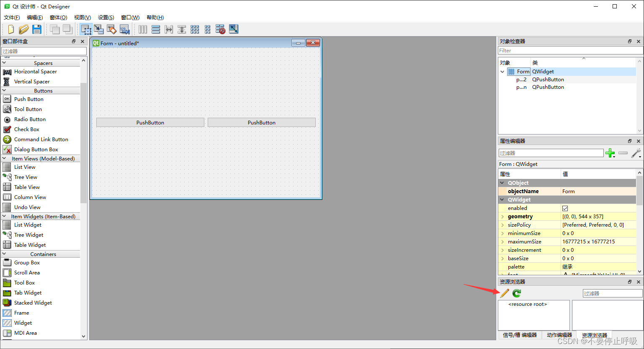This screenshot has width=644, height=349.
Task: Toggle the enabled checkbox for Form
Action: [565, 208]
